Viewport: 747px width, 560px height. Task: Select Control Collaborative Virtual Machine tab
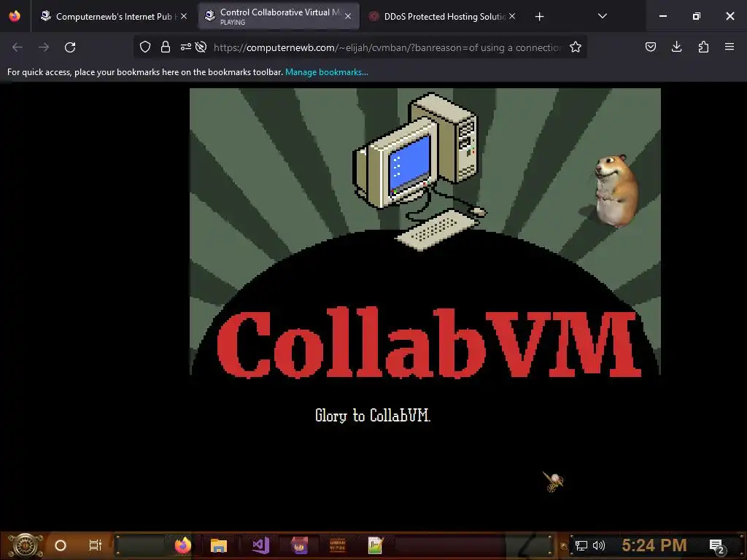point(279,16)
